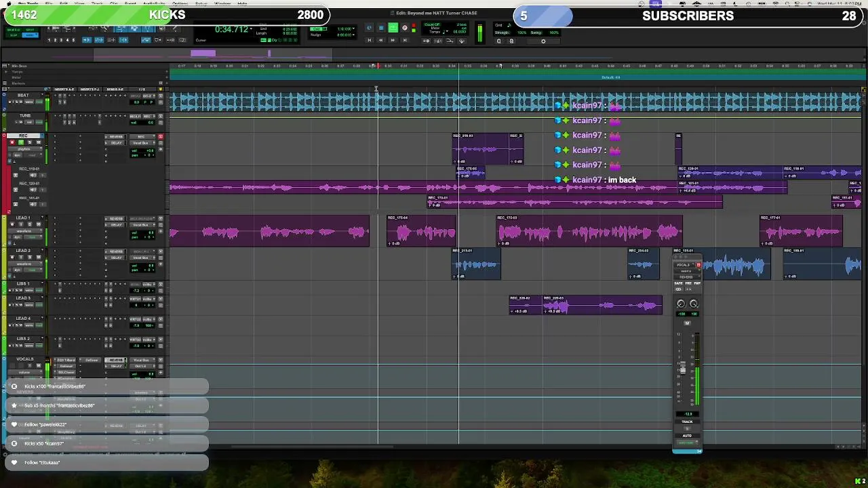Select the Shuffle edit mode
This screenshot has height=488, width=868.
(x=15, y=30)
